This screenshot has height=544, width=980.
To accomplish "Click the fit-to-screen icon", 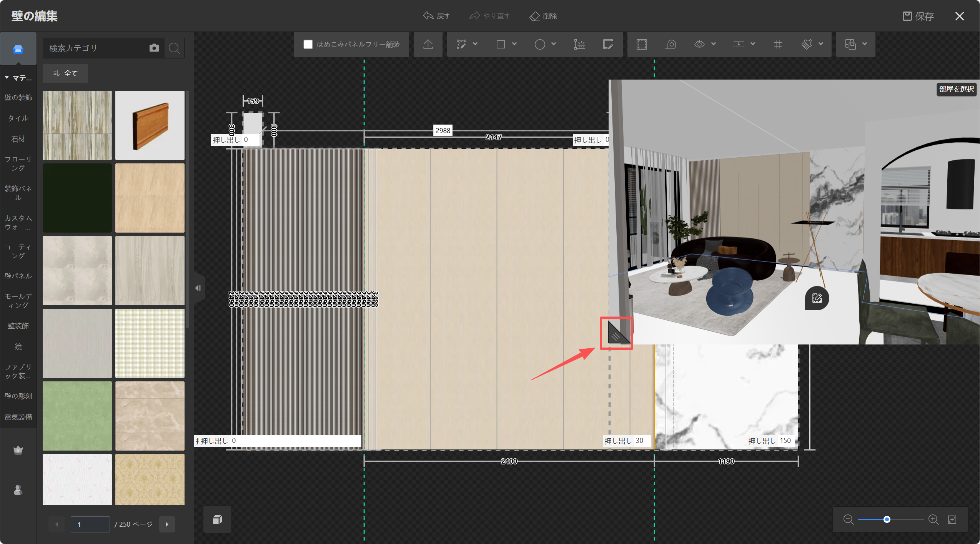I will click(x=952, y=520).
